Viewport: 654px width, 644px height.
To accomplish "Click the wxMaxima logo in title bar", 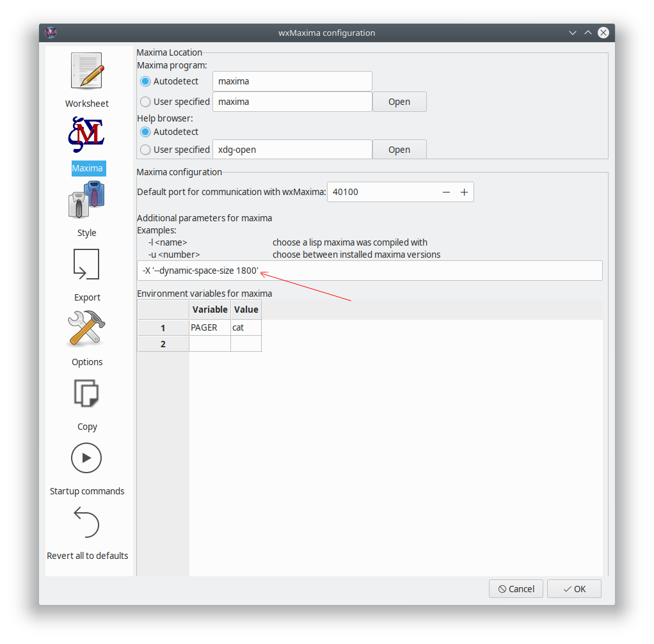I will point(51,33).
